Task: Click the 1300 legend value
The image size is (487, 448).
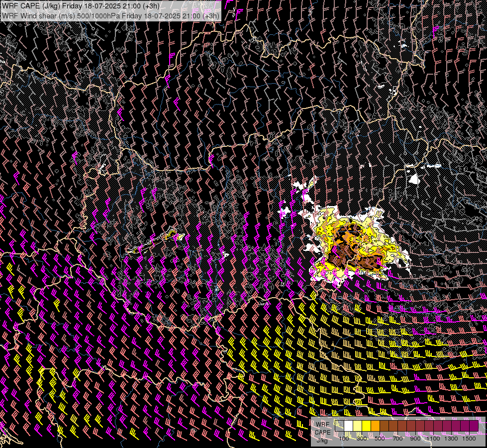Action: tap(451, 439)
